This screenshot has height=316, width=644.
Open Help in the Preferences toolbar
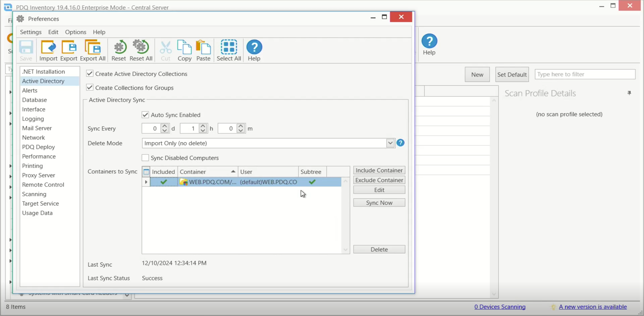pyautogui.click(x=254, y=51)
